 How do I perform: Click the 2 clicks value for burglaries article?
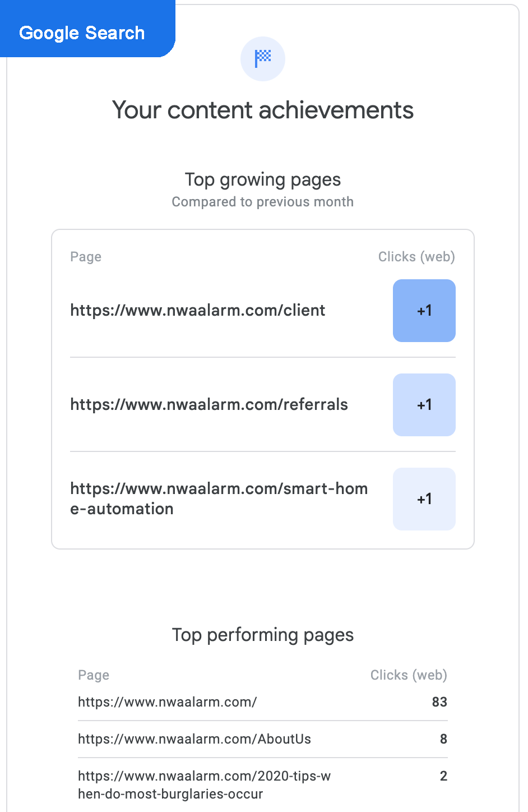[443, 776]
